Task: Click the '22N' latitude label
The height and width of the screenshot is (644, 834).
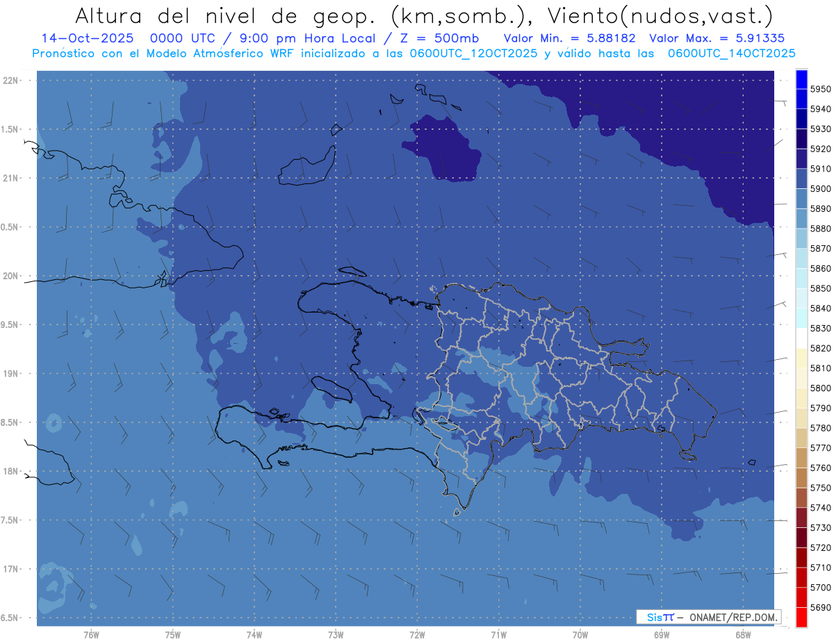Action: pos(10,81)
